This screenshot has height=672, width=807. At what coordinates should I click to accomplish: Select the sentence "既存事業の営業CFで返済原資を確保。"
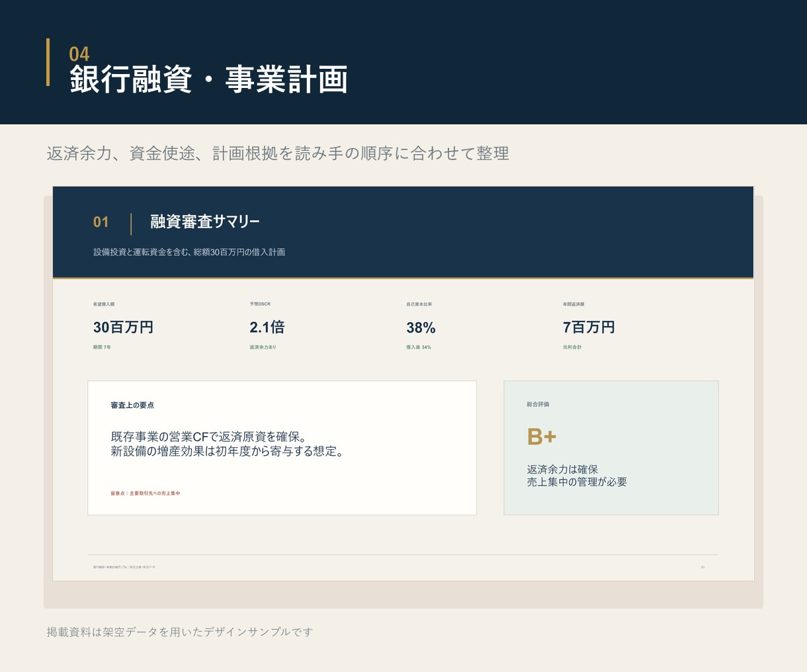point(208,437)
